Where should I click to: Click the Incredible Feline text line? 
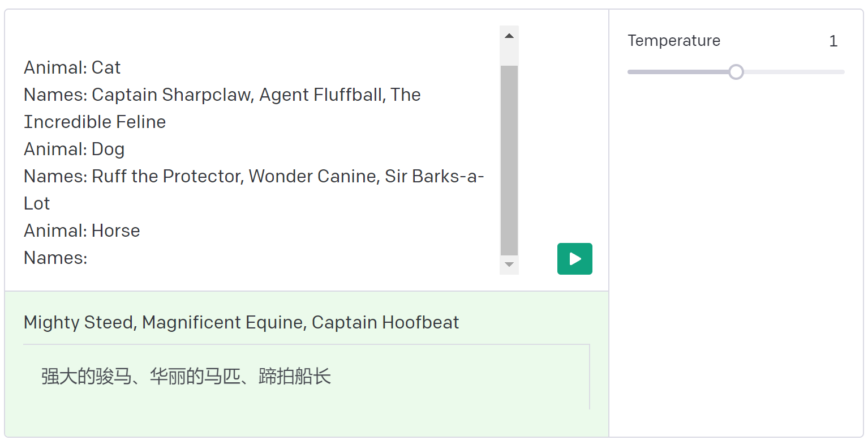[95, 122]
